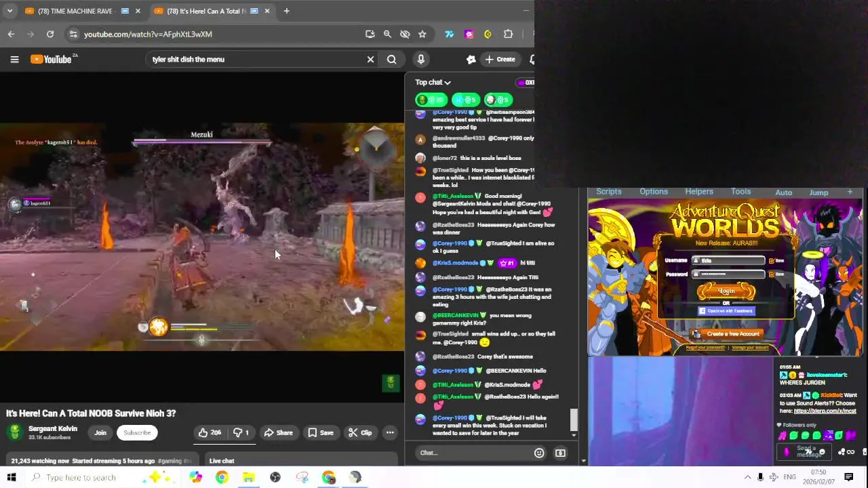
Task: Click the AQWorlds Username field
Action: tap(728, 260)
